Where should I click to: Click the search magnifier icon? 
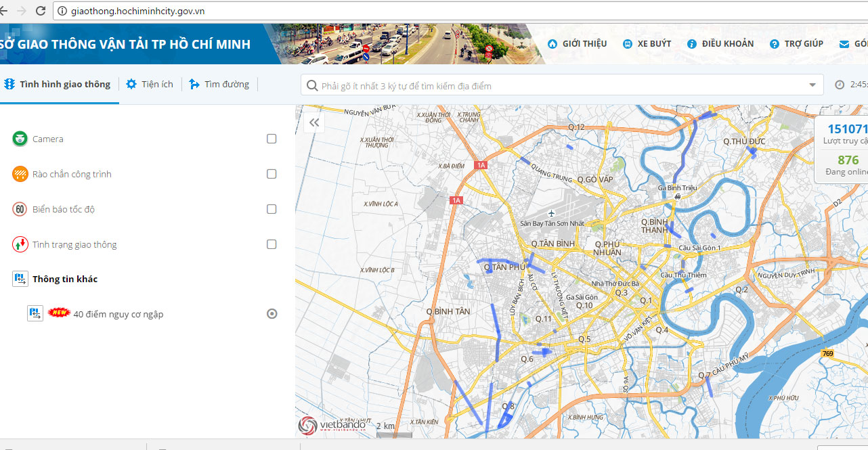[x=312, y=85]
